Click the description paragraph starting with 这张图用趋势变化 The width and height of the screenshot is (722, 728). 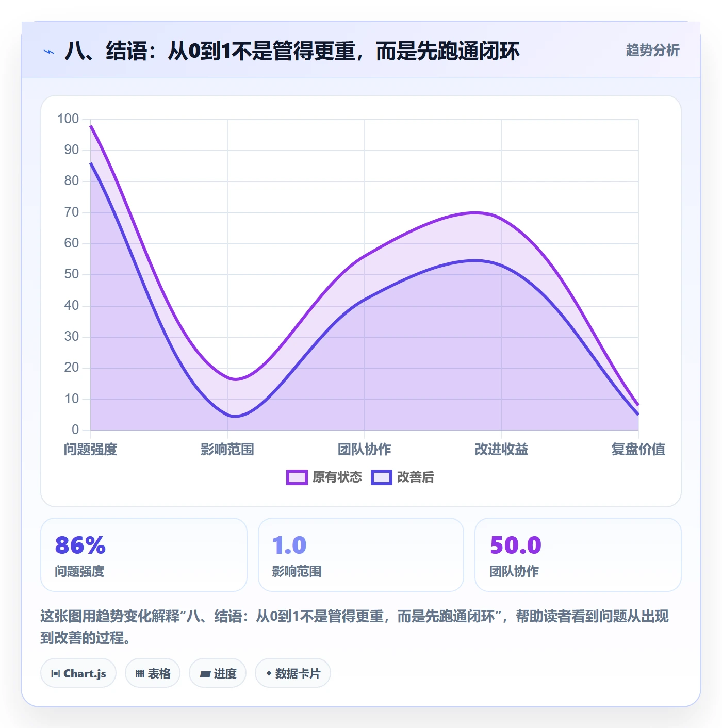click(354, 627)
